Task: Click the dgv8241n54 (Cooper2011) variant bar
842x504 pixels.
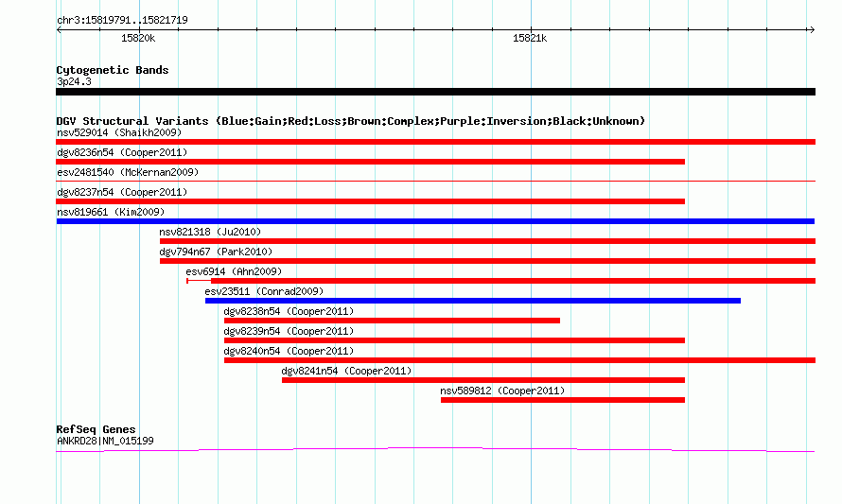Action: [x=483, y=380]
